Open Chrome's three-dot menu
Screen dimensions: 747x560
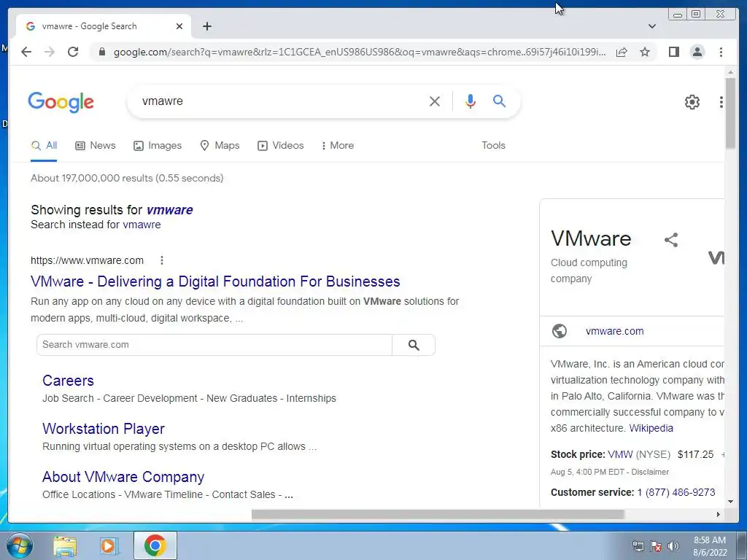pyautogui.click(x=721, y=52)
